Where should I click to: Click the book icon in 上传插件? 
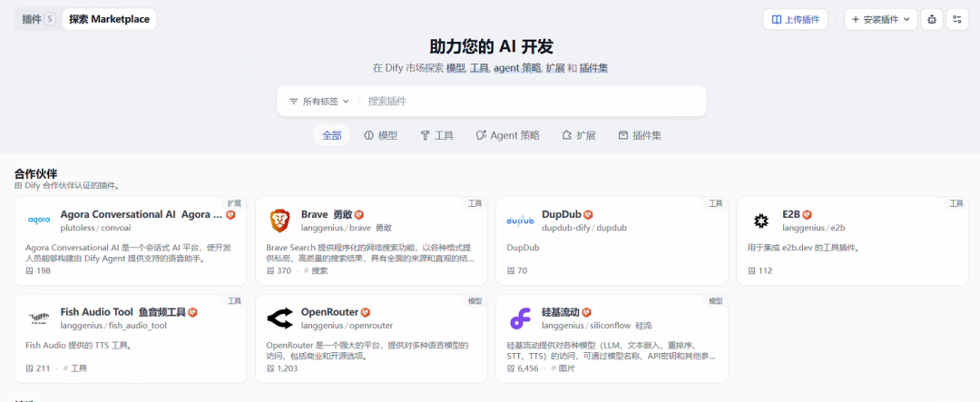coord(776,19)
